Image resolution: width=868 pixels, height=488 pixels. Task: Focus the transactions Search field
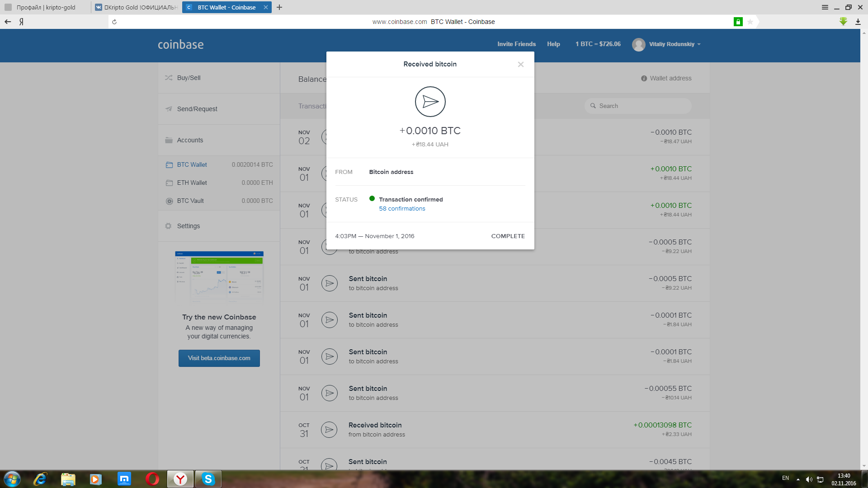(x=637, y=106)
